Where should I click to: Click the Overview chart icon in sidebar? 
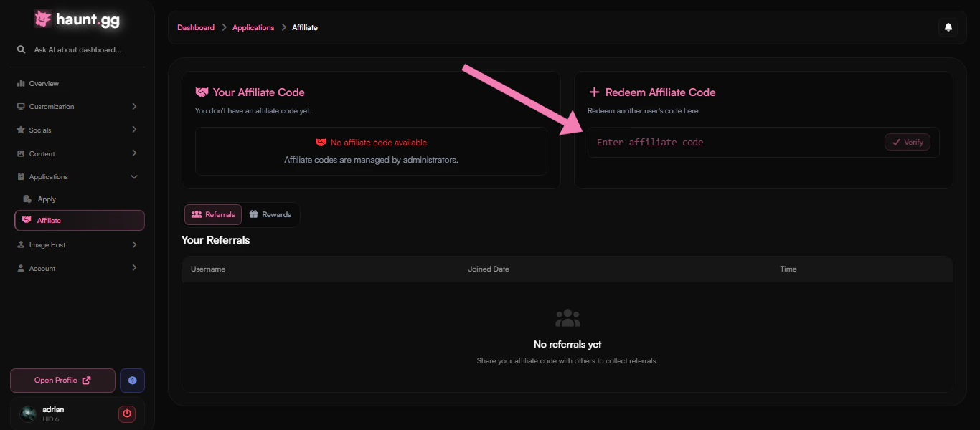[21, 83]
